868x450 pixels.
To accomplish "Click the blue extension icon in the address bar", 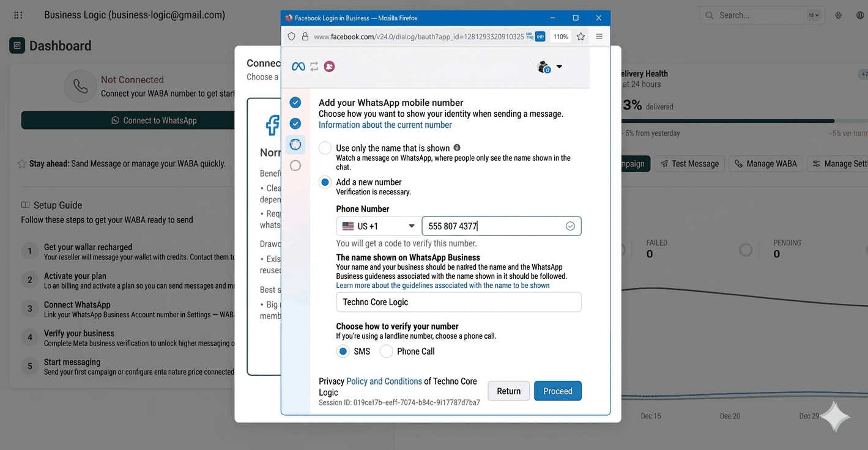I will [x=540, y=37].
